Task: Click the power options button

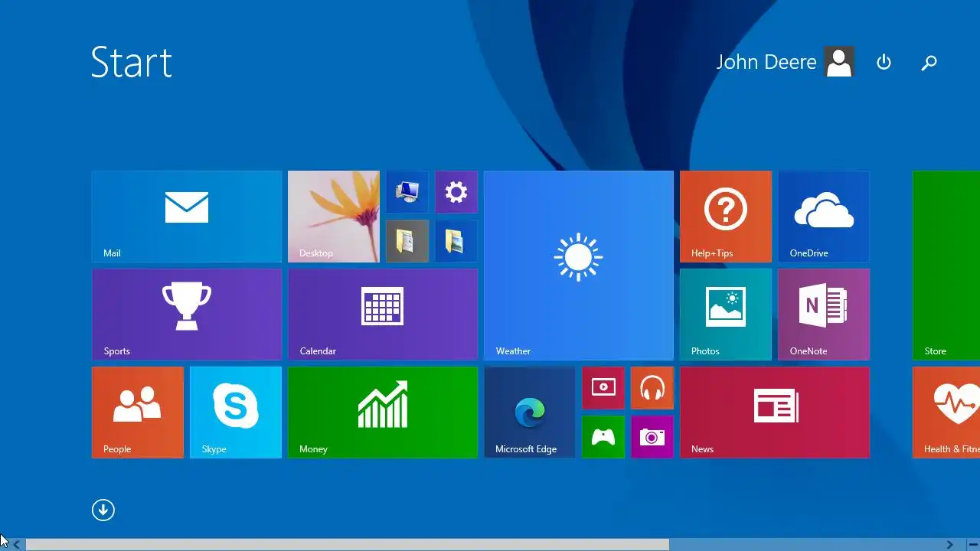Action: point(884,62)
